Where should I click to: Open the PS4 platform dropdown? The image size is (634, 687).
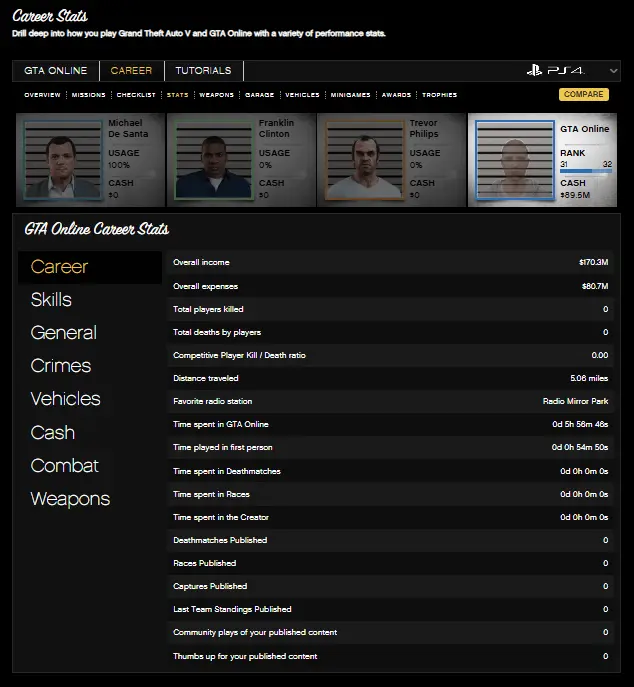pos(612,71)
